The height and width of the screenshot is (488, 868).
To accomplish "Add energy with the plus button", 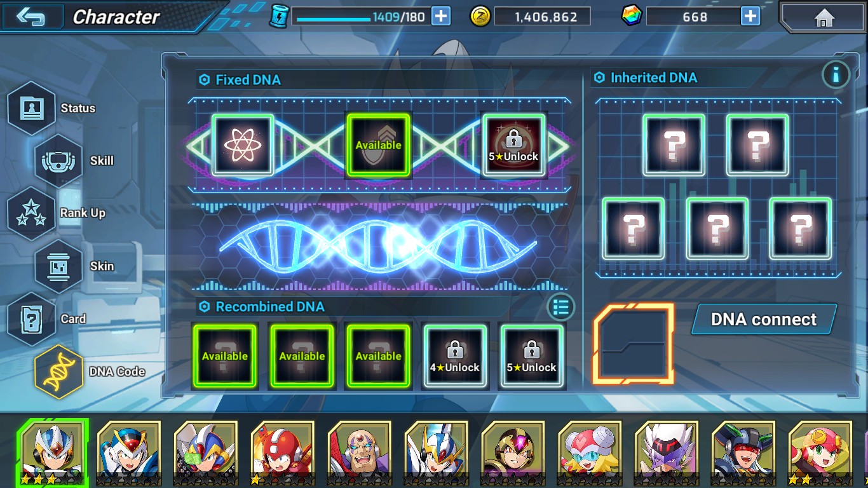I will [441, 16].
